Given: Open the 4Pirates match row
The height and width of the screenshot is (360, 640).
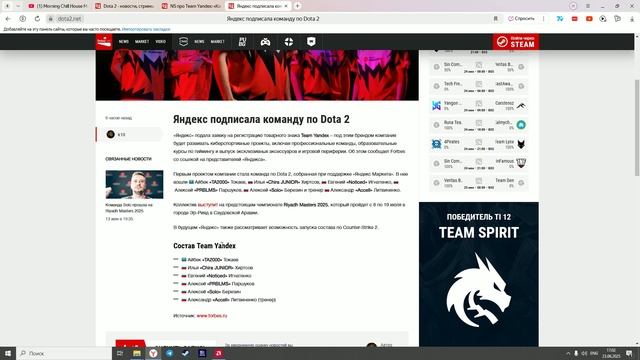Looking at the screenshot, I should (x=479, y=144).
